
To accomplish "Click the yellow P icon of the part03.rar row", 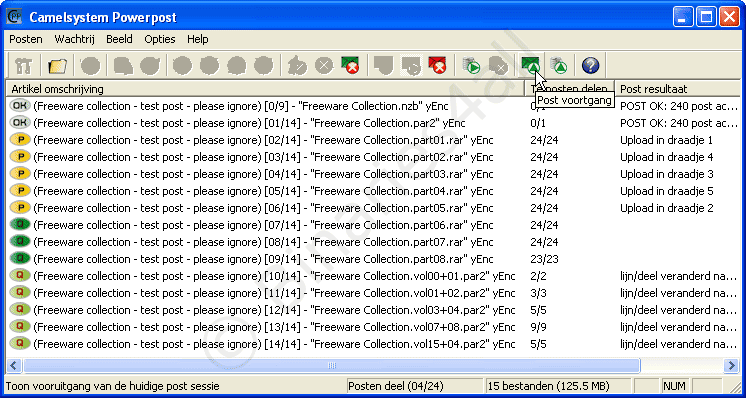I will coord(20,174).
